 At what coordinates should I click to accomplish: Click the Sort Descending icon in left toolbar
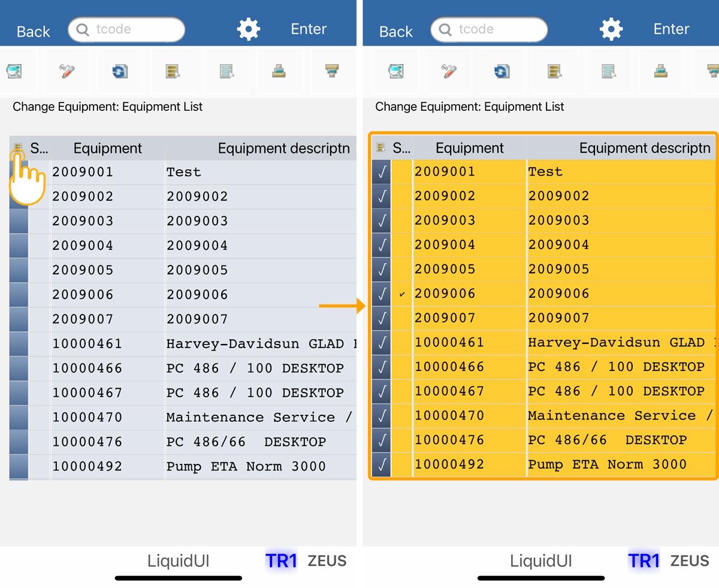[x=332, y=71]
